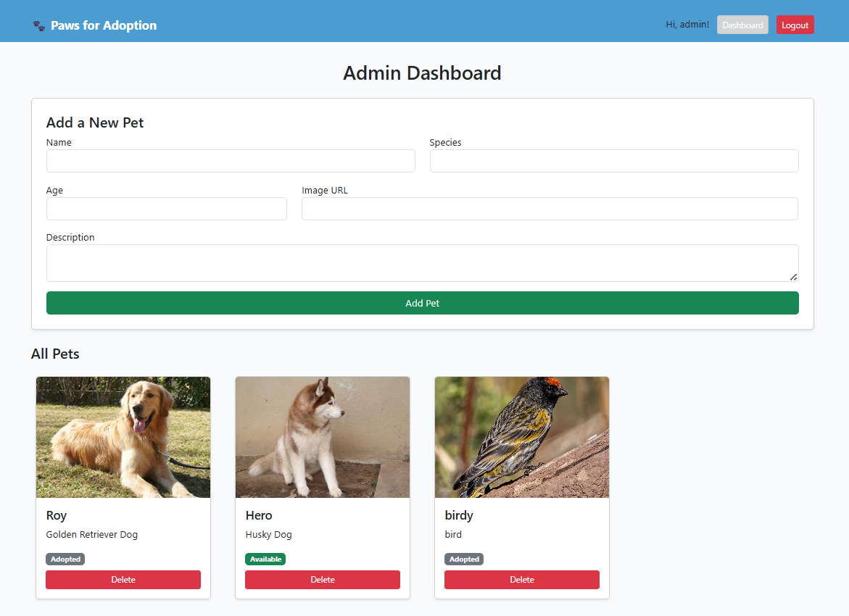
Task: Click into the Age field
Action: pos(166,209)
